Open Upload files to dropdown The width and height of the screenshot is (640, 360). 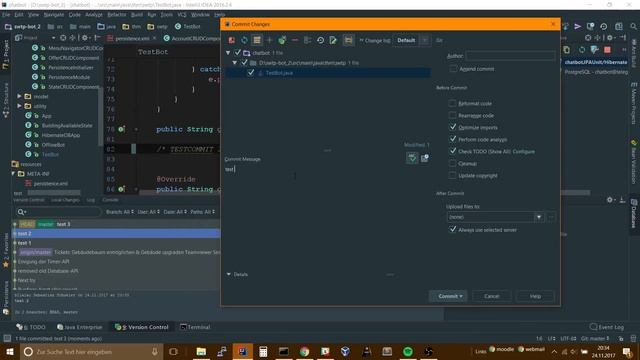(x=539, y=217)
